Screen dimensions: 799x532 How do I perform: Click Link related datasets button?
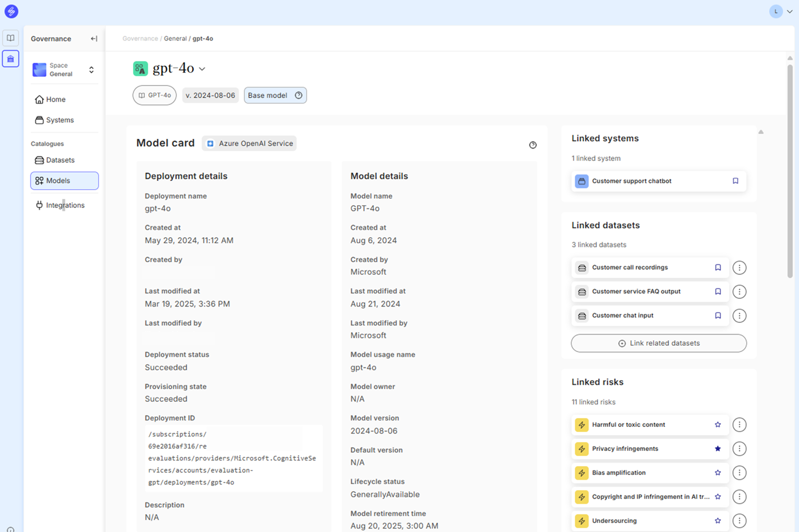[659, 343]
